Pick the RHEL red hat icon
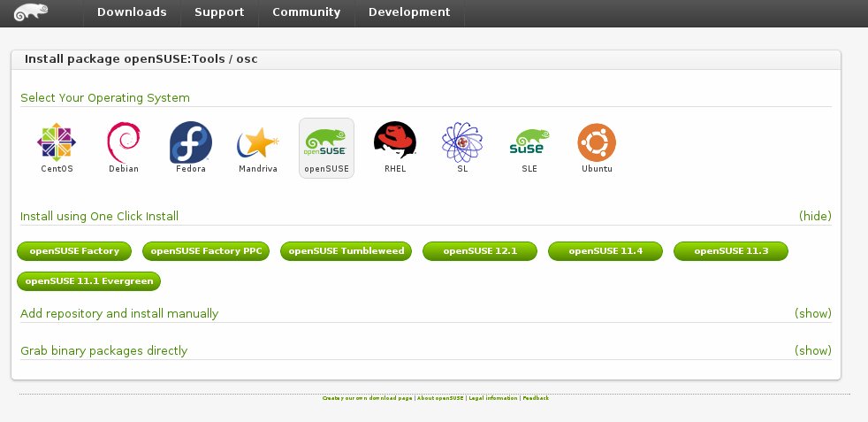Image resolution: width=868 pixels, height=422 pixels. click(x=395, y=142)
